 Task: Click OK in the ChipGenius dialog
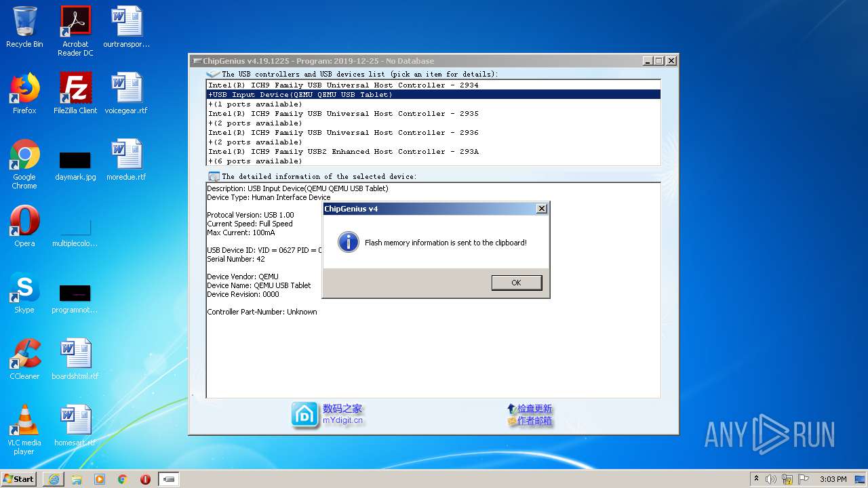pyautogui.click(x=517, y=283)
